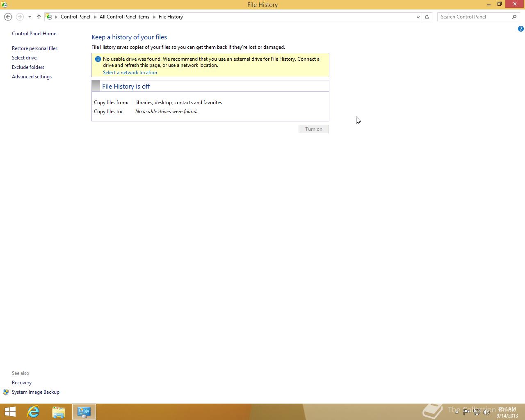This screenshot has height=420, width=525.
Task: Open Restore personal files
Action: click(x=34, y=48)
